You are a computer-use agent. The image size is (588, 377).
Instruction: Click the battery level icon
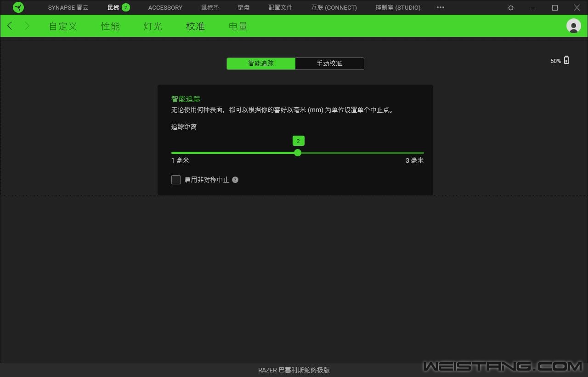tap(566, 60)
